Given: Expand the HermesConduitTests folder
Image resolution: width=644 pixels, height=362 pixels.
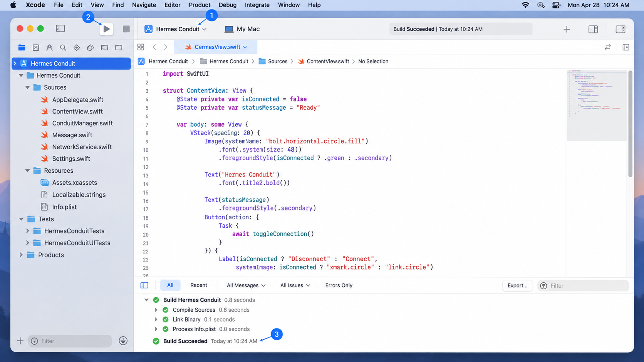Looking at the screenshot, I should (x=28, y=231).
